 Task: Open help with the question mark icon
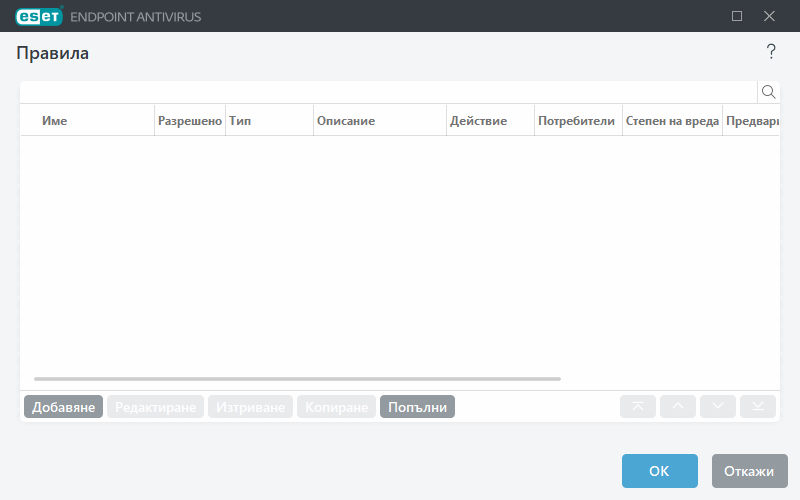click(x=771, y=52)
